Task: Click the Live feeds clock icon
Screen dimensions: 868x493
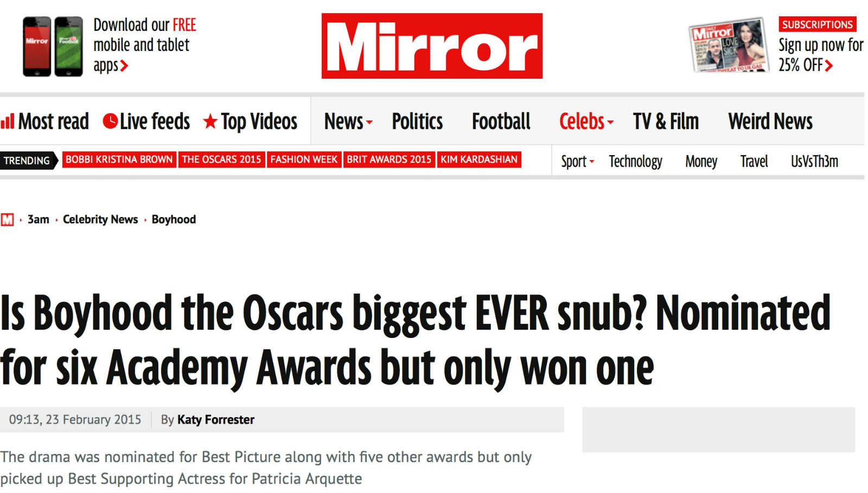Action: [110, 121]
